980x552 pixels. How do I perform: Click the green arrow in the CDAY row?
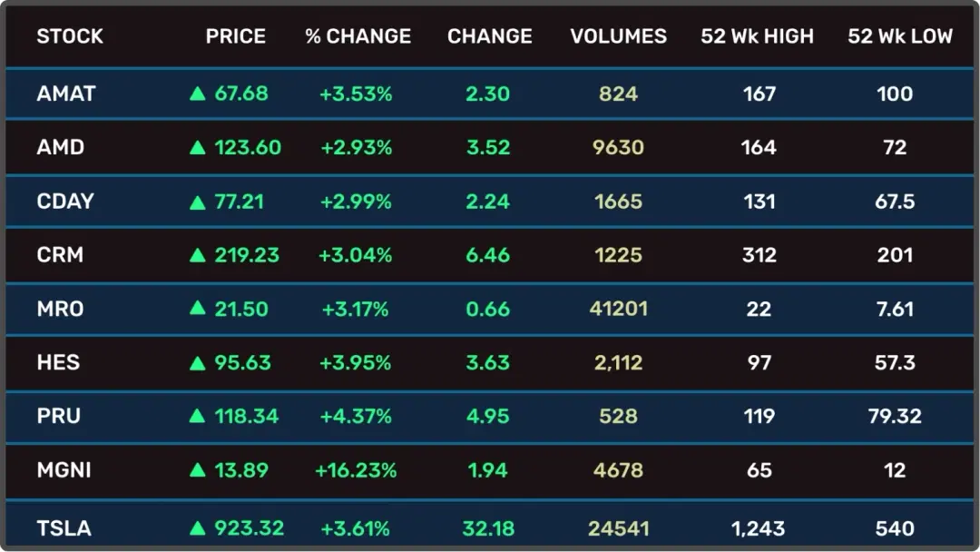(197, 202)
